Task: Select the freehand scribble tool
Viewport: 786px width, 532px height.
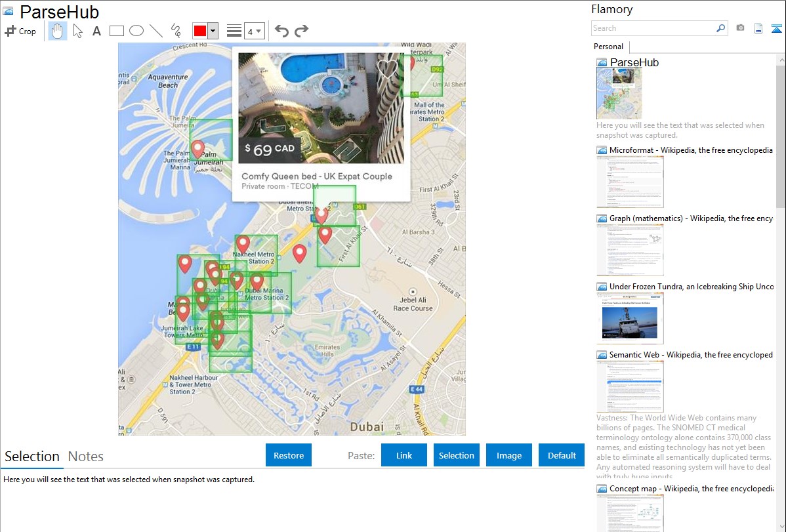Action: pyautogui.click(x=175, y=31)
